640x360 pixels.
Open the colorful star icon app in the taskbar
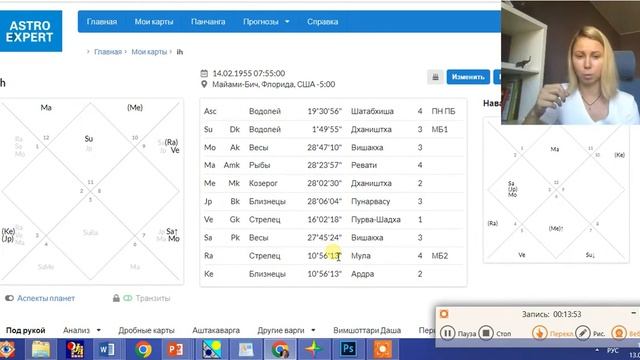[x=313, y=349]
